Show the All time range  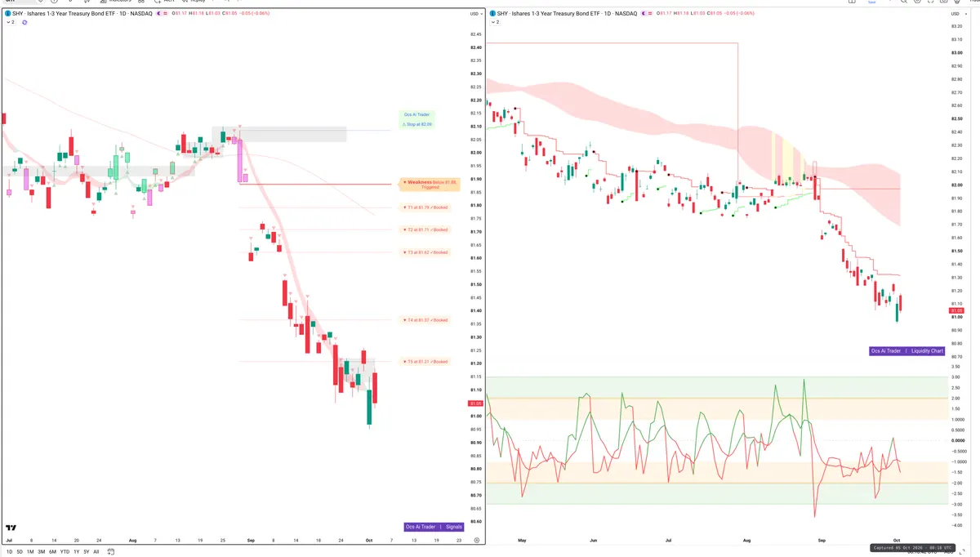(x=96, y=551)
